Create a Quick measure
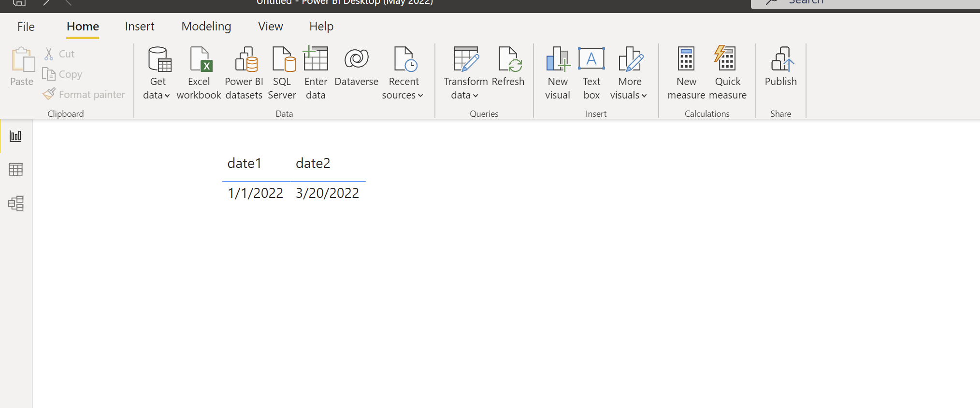Viewport: 980px width, 408px height. tap(728, 73)
